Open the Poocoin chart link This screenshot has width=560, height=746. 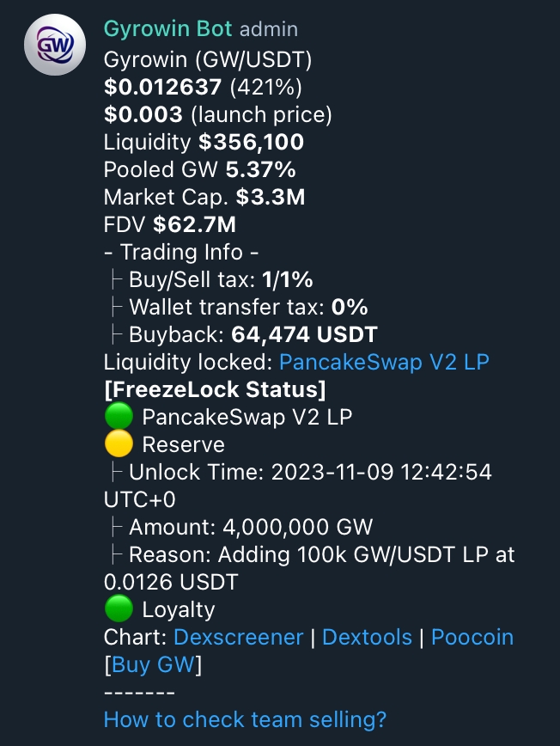[x=472, y=637]
